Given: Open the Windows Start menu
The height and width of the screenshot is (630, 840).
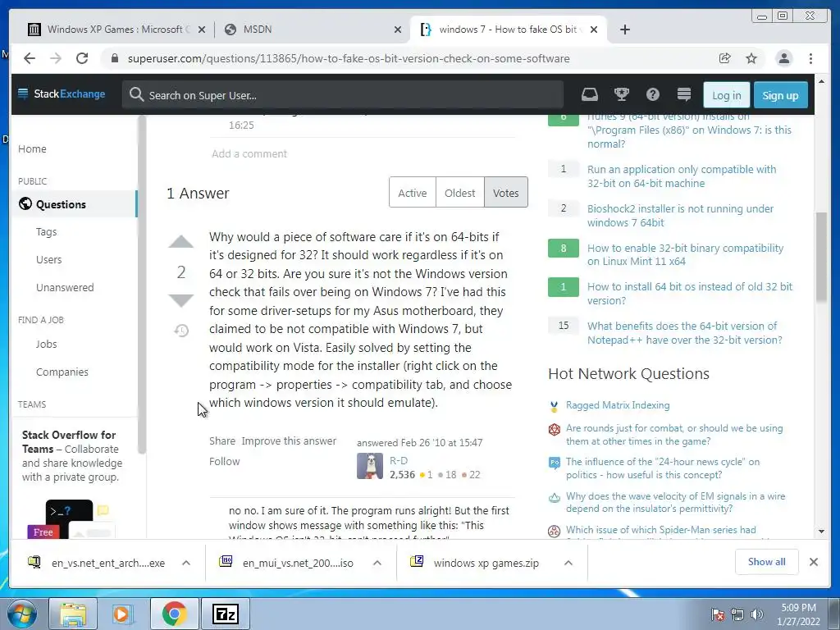Looking at the screenshot, I should coord(22,614).
